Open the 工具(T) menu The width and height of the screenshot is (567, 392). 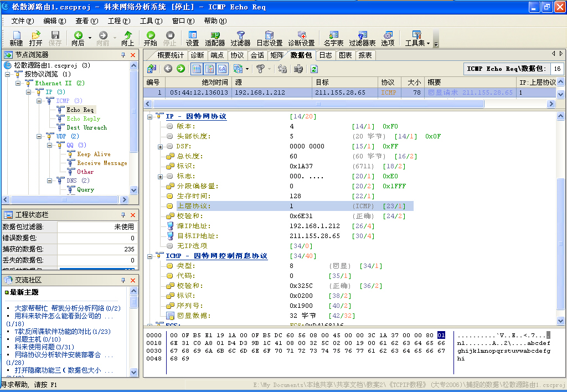click(x=151, y=21)
